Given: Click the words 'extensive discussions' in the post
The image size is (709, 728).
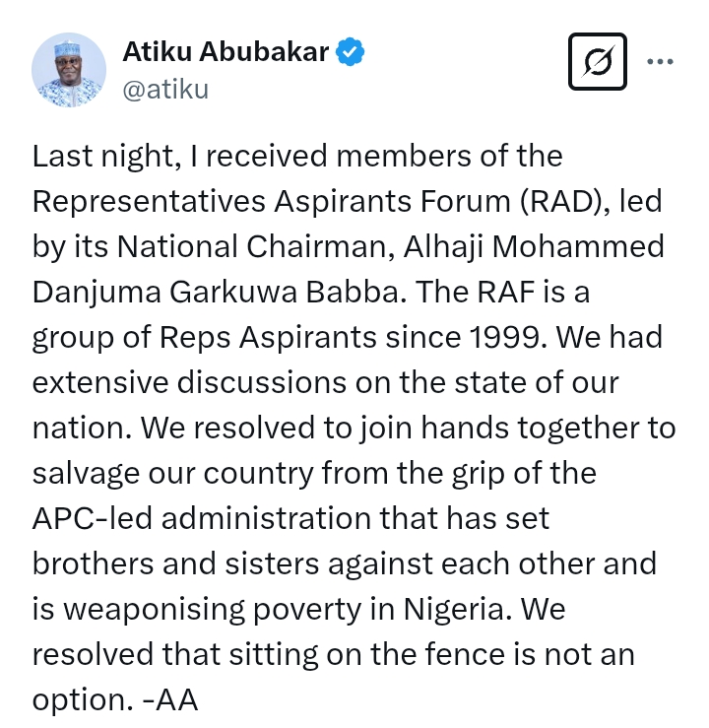Looking at the screenshot, I should 189,382.
